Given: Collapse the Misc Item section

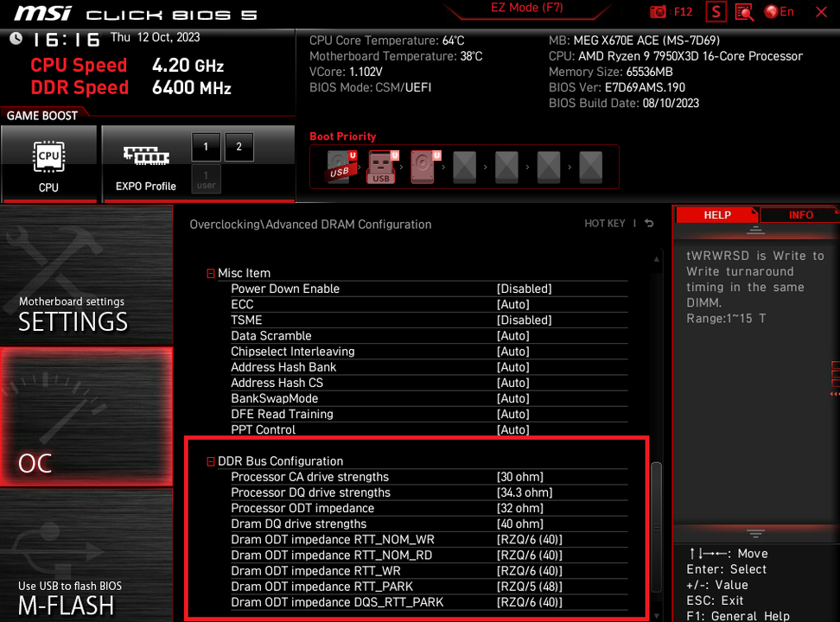Looking at the screenshot, I should [210, 273].
